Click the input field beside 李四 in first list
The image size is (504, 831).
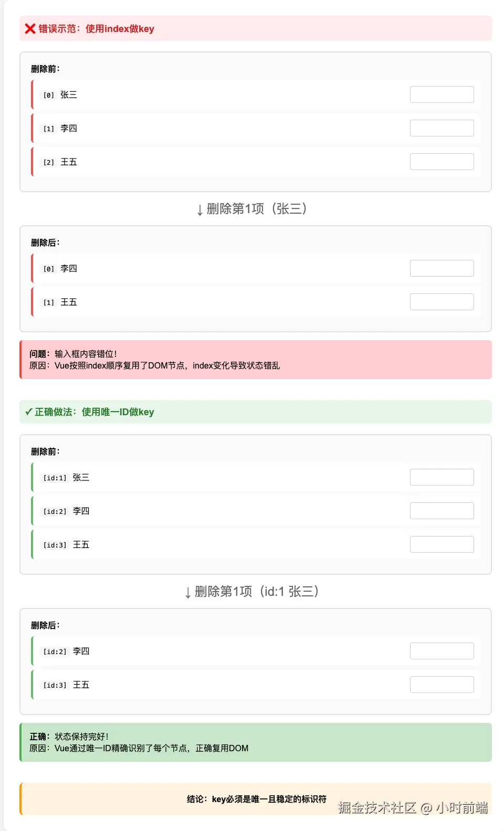pos(442,128)
